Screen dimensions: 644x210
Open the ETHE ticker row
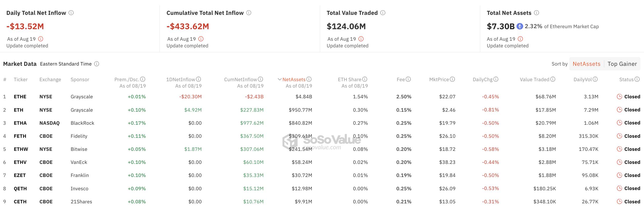(20, 97)
